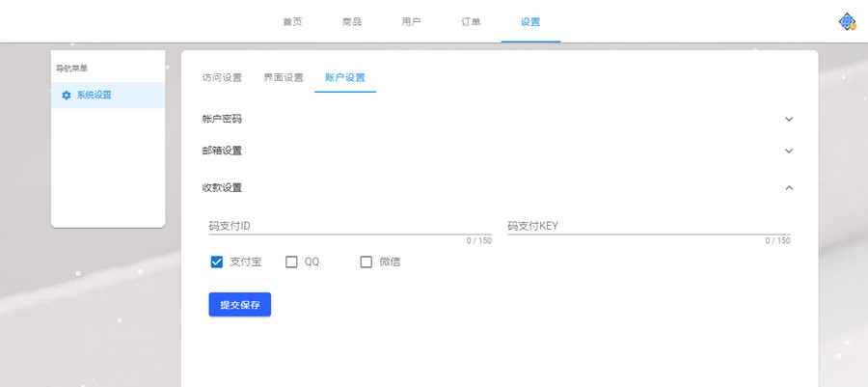
Task: Collapse the 收款设置 section chevron
Action: (789, 187)
